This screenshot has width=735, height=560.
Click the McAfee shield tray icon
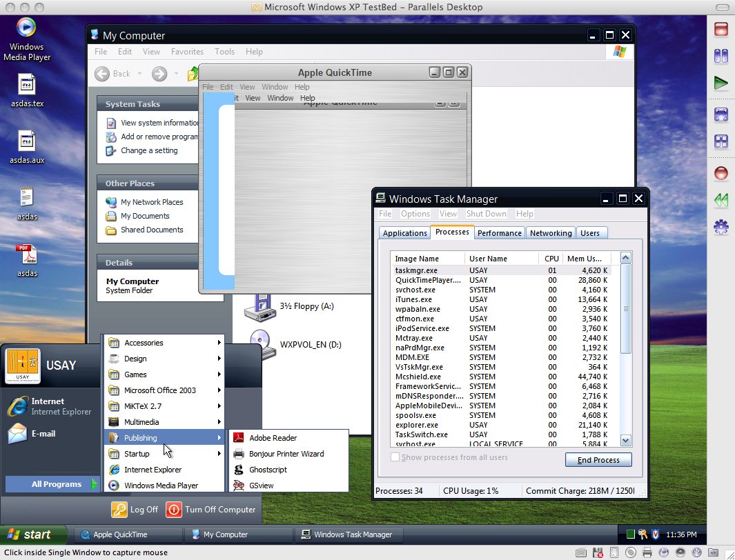coord(656,534)
